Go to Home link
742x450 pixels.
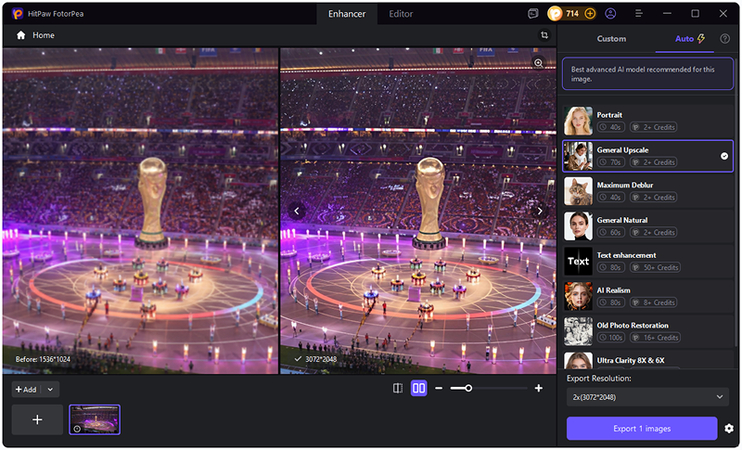click(x=44, y=35)
